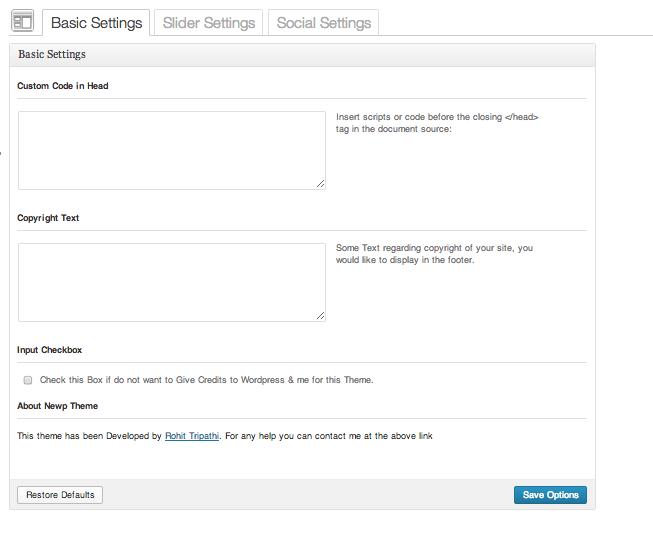Focus the Copyright Text textarea

click(x=172, y=282)
